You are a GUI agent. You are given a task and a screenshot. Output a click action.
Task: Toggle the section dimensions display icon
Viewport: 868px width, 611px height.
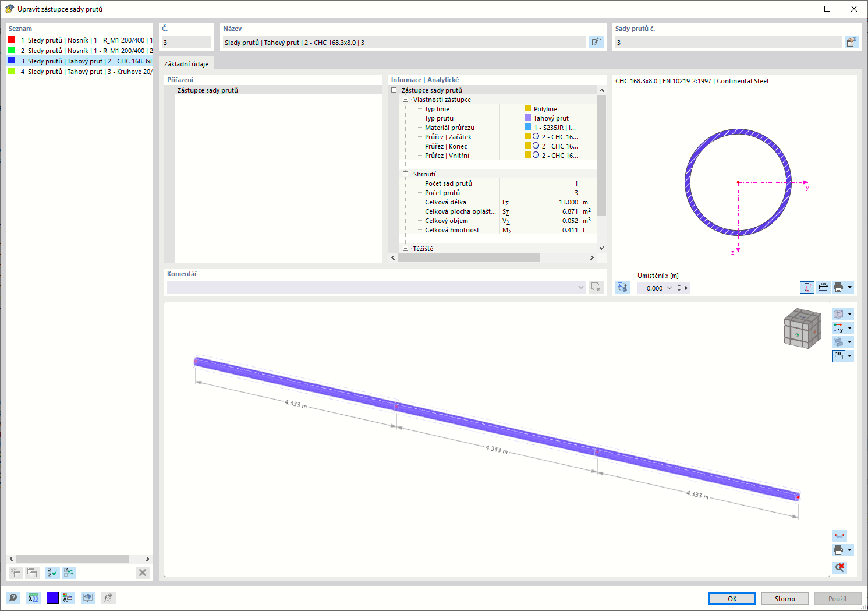tap(823, 287)
